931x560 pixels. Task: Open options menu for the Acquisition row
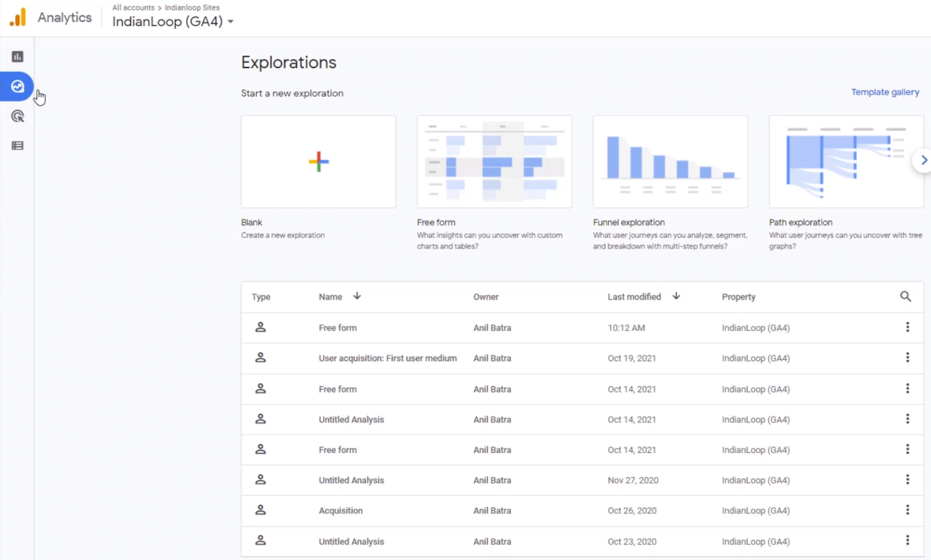point(908,509)
